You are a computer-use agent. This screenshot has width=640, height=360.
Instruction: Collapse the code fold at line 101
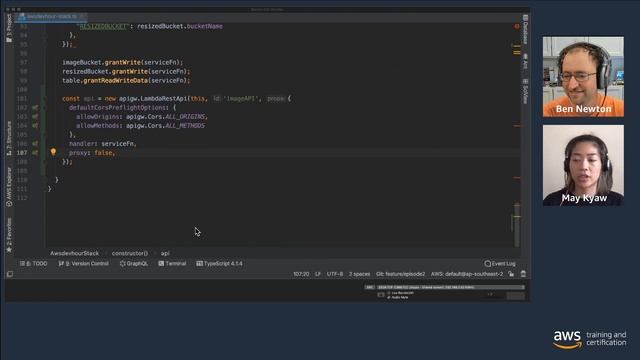coord(44,99)
